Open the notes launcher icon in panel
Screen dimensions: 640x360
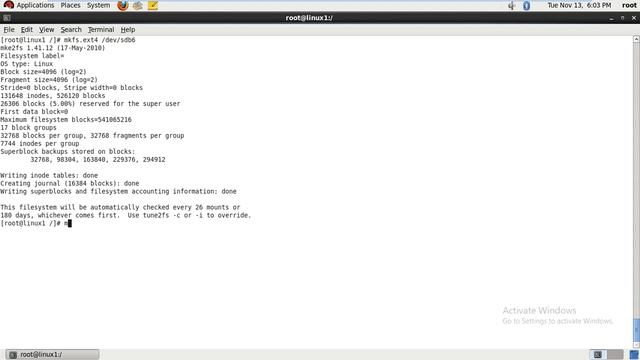(x=153, y=6)
